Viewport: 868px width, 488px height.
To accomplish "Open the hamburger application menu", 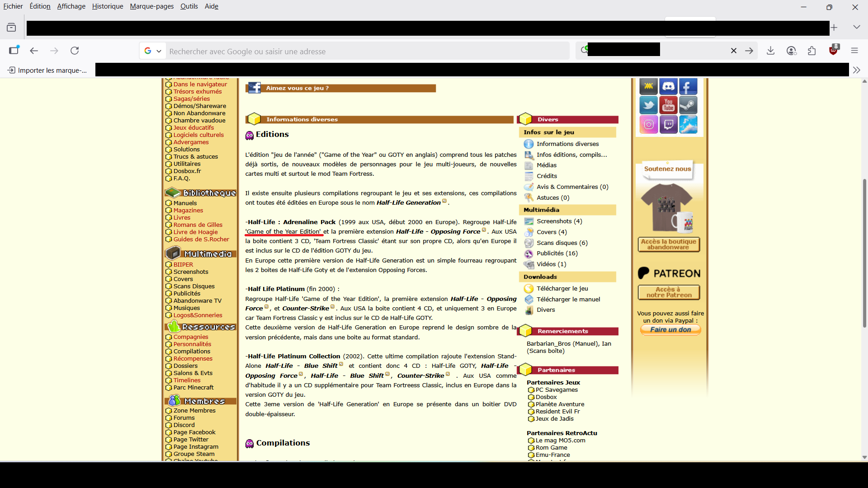I will pyautogui.click(x=854, y=51).
